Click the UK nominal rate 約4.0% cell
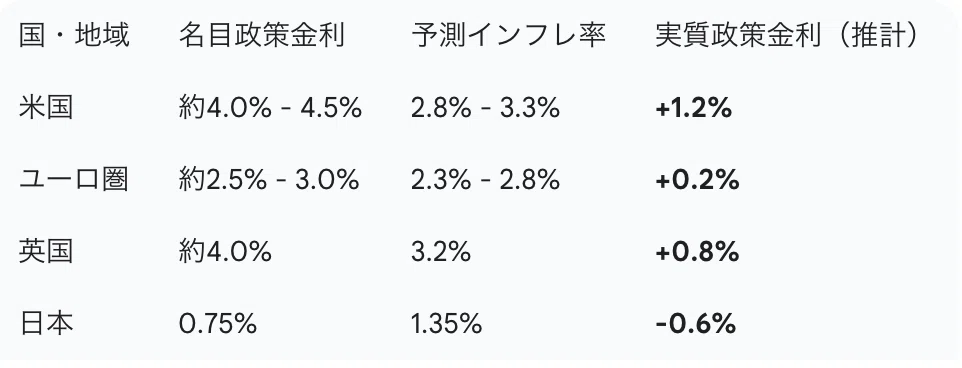 click(x=225, y=252)
